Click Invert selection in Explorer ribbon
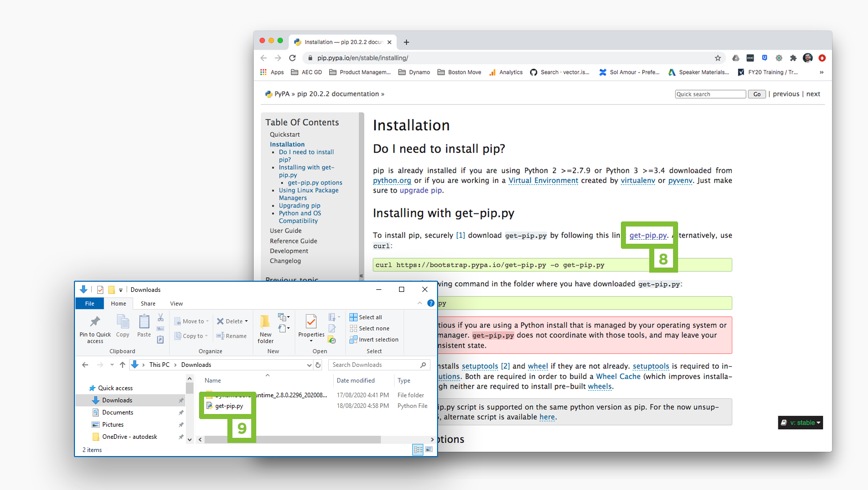 374,340
